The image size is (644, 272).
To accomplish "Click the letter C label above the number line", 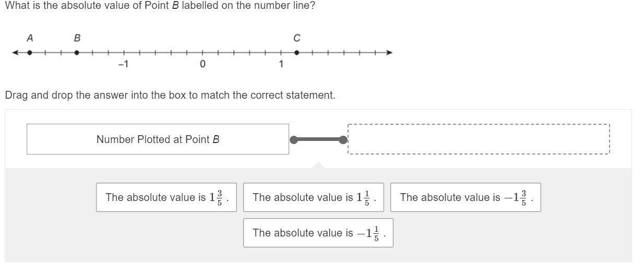I will point(296,38).
